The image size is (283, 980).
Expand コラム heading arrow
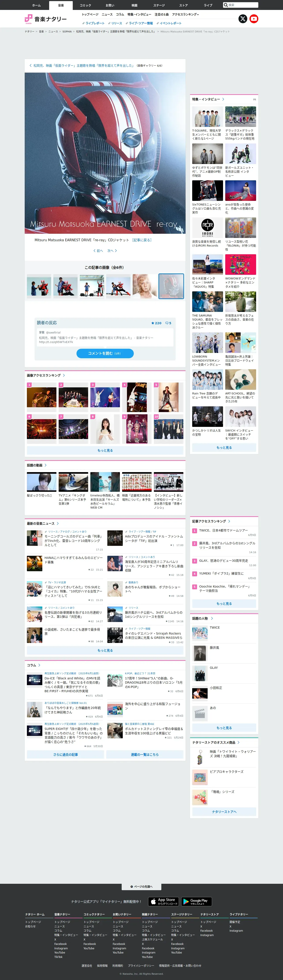(x=39, y=665)
